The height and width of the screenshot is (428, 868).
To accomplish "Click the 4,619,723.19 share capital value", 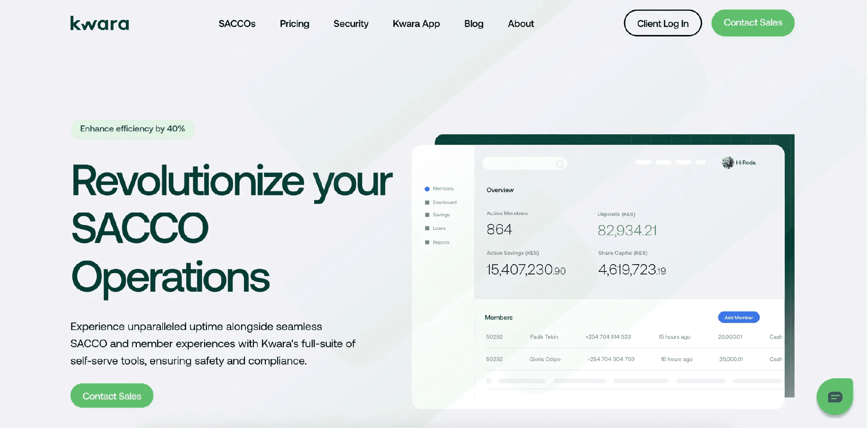I will pos(632,270).
